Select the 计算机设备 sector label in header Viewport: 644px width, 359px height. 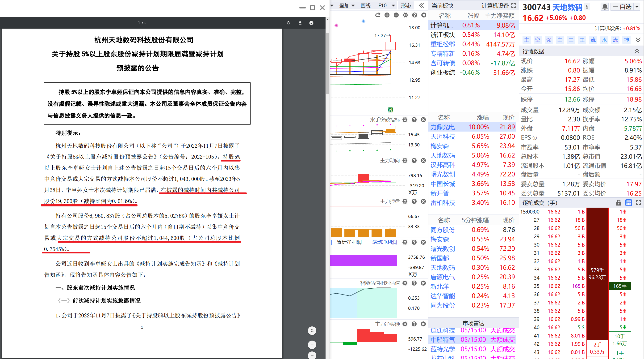coord(495,5)
